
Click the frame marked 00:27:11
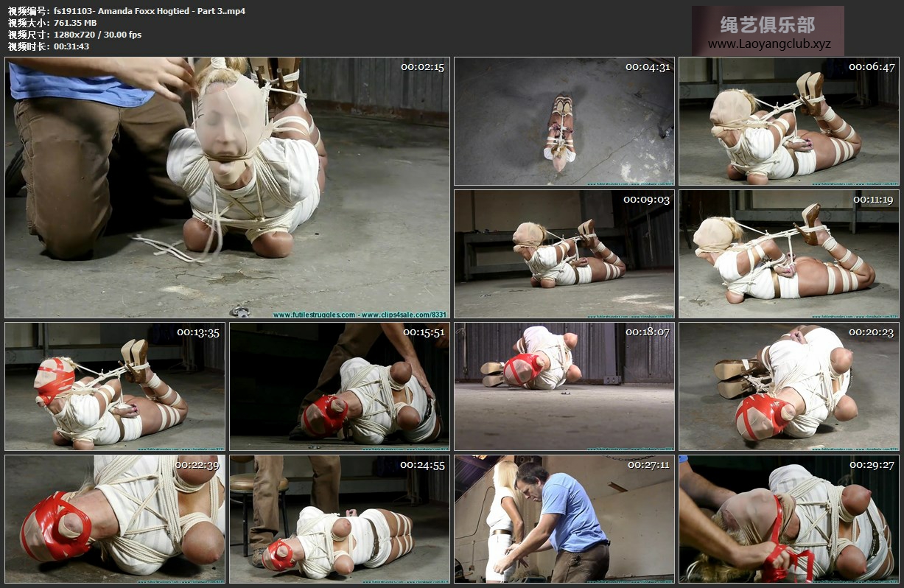(x=564, y=519)
